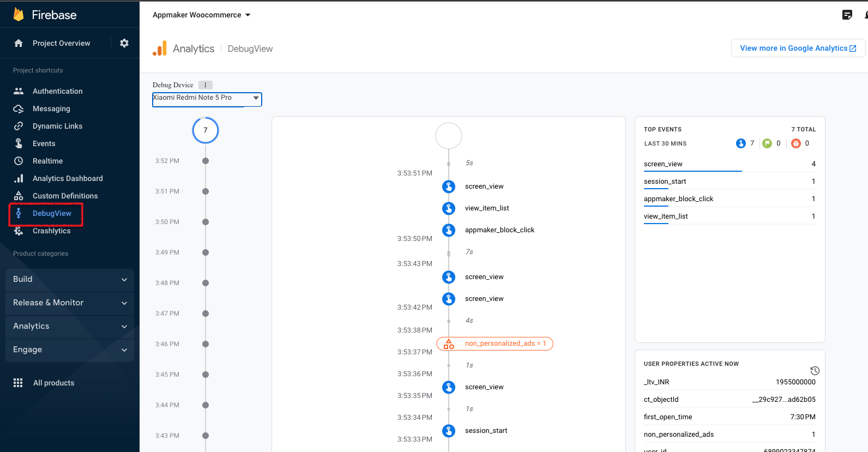Click the Project Overview home icon

tap(19, 43)
